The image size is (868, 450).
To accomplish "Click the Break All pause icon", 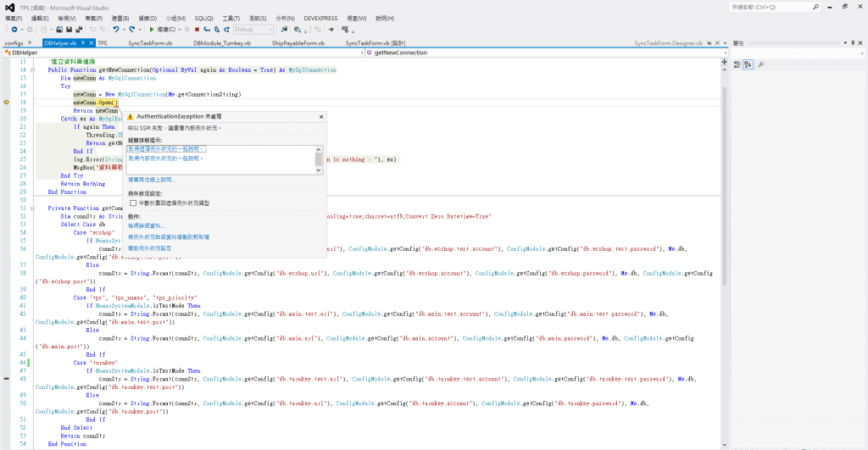I will pyautogui.click(x=187, y=30).
